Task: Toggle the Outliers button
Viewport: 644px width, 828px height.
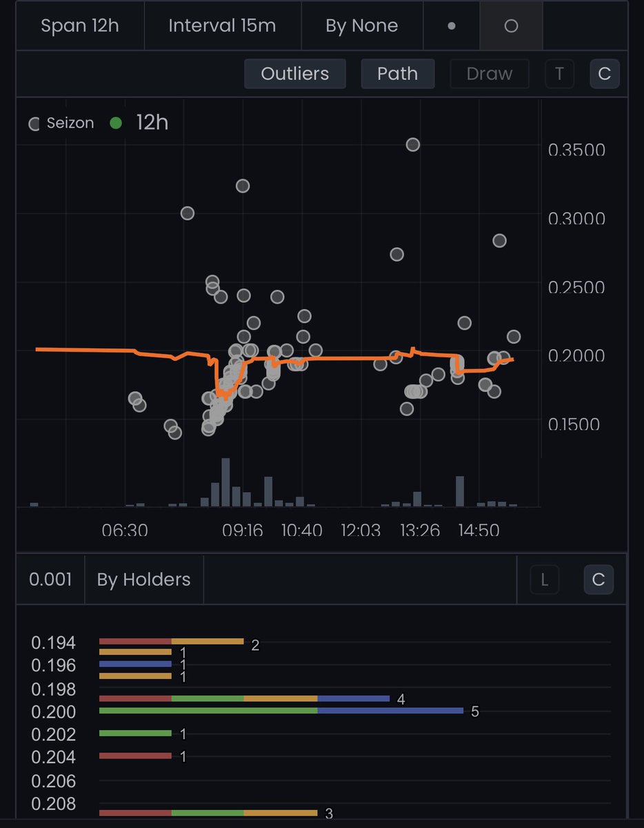Action: pyautogui.click(x=295, y=74)
